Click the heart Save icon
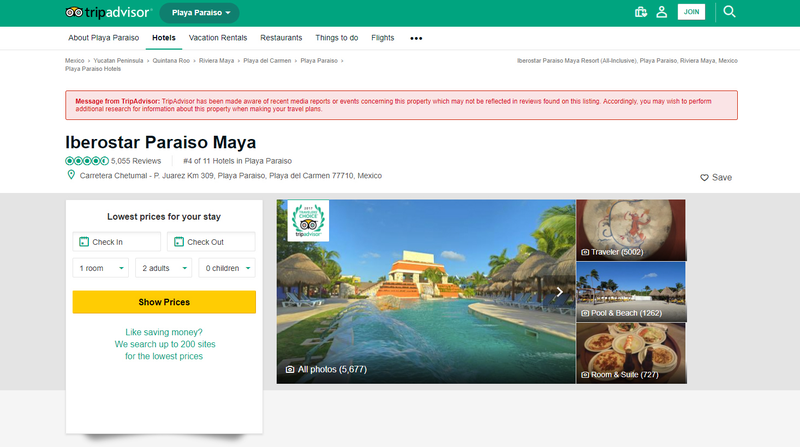 [704, 178]
